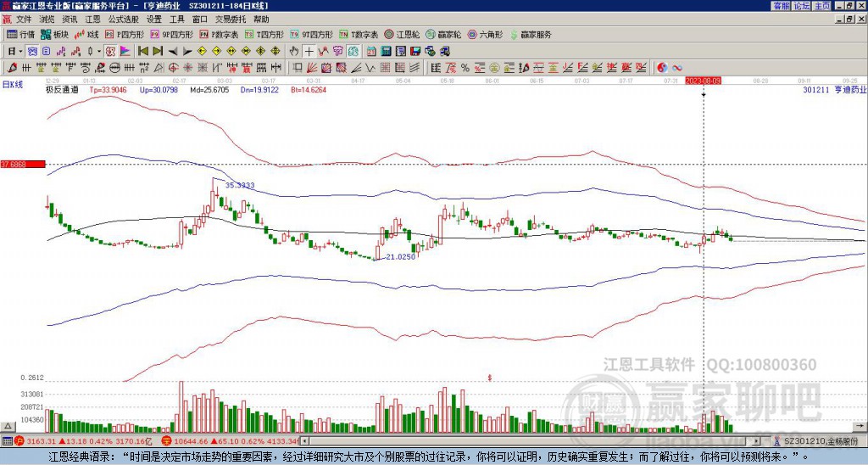This screenshot has width=868, height=465.
Task: Open the 赢家轮 tool
Action: 443,34
